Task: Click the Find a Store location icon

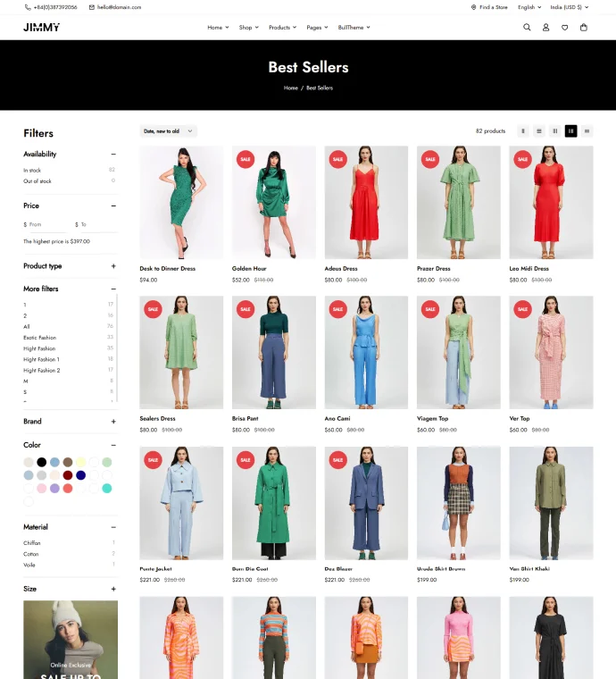Action: tap(474, 7)
